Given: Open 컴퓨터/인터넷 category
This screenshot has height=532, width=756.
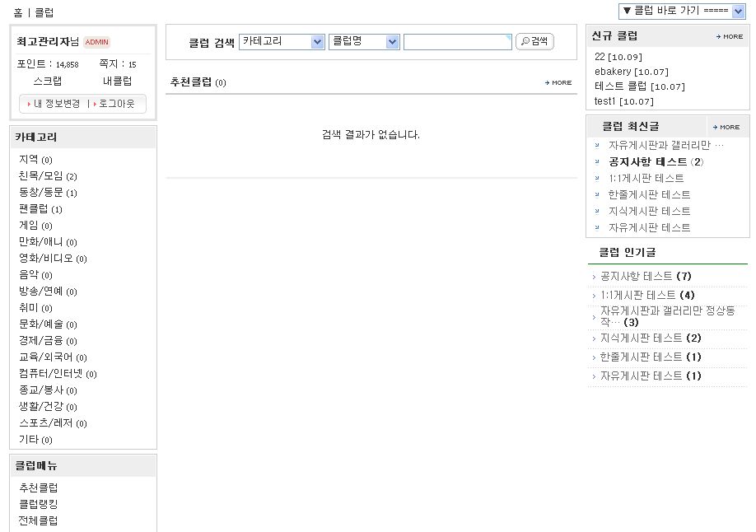Looking at the screenshot, I should pyautogui.click(x=51, y=374).
